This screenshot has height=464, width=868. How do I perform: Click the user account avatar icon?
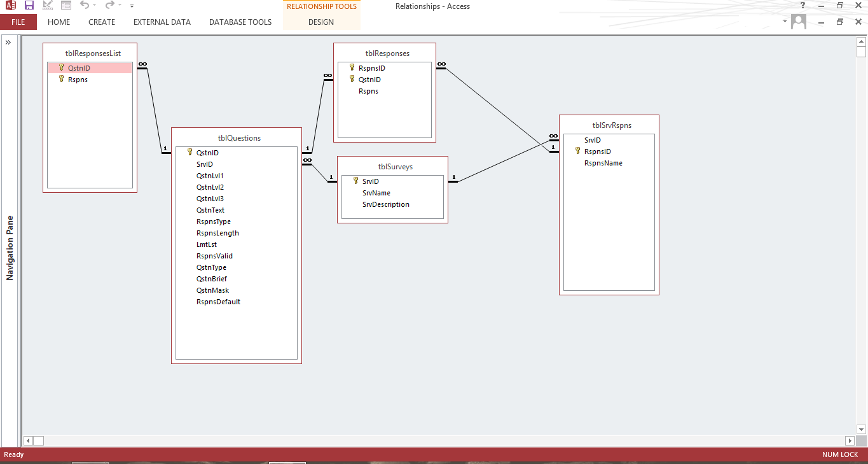799,22
